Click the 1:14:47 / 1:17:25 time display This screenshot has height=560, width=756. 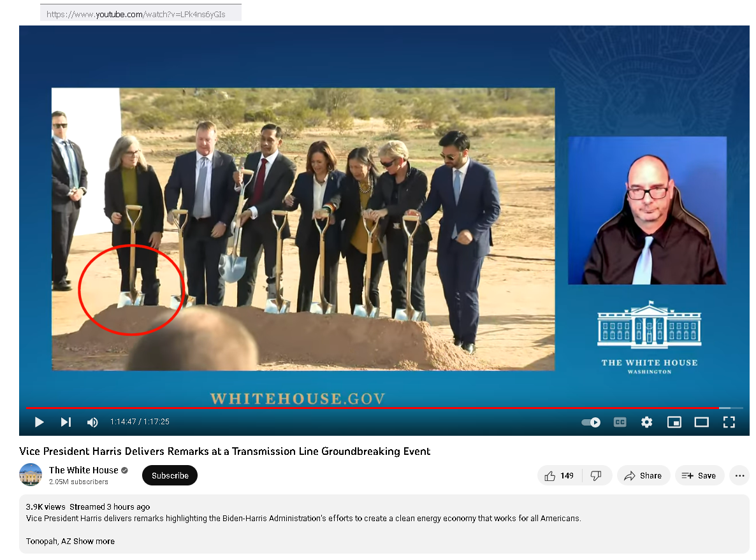(140, 422)
